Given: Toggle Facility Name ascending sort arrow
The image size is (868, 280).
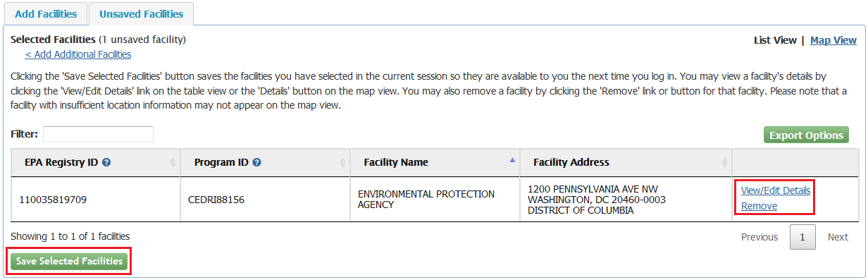Looking at the screenshot, I should pyautogui.click(x=512, y=160).
